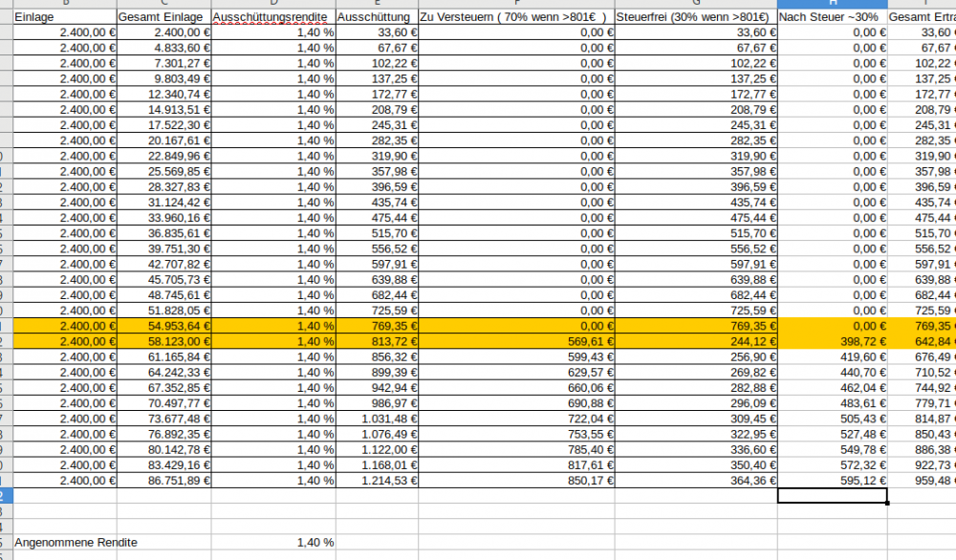This screenshot has width=956, height=560.
Task: Select the cell with 14.913,51 €
Action: (x=164, y=110)
